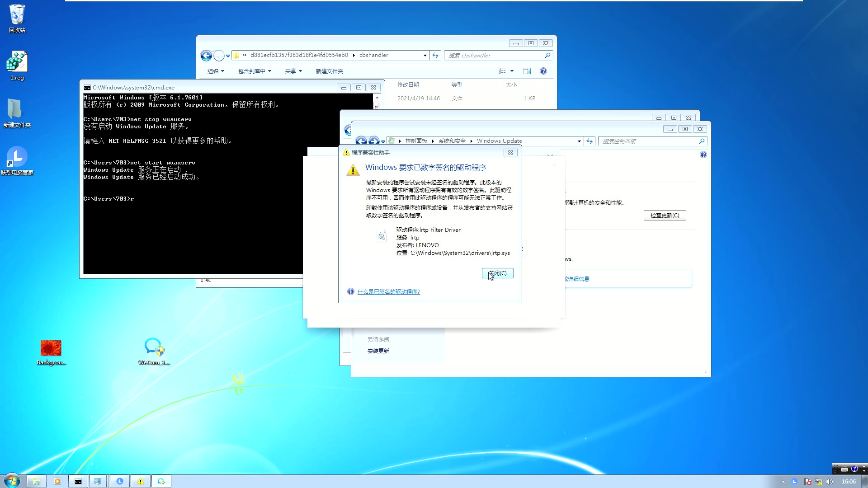Click 系统和安全 breadcrumb in address bar
868x488 pixels.
point(452,141)
